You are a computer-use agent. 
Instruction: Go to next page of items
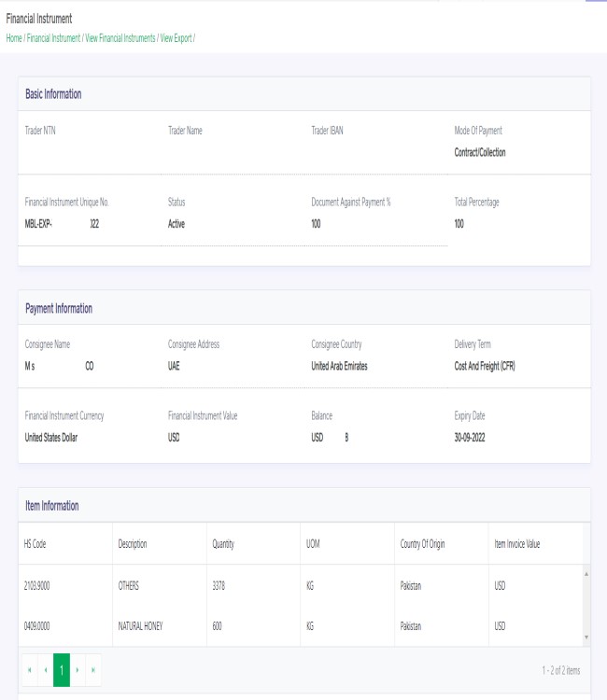click(78, 669)
